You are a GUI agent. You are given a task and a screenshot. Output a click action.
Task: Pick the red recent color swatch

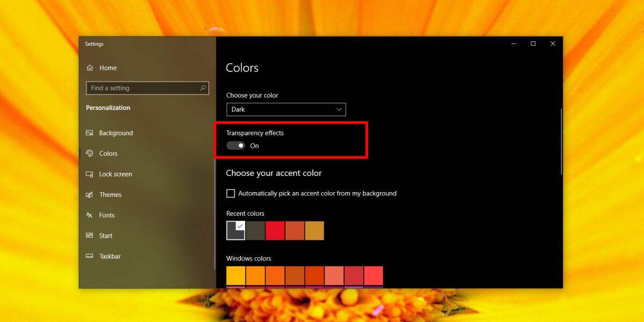click(x=275, y=231)
